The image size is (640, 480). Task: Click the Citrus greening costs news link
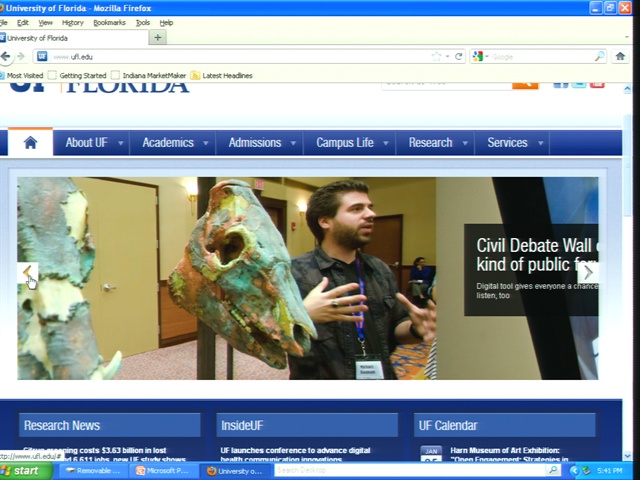pos(104,454)
